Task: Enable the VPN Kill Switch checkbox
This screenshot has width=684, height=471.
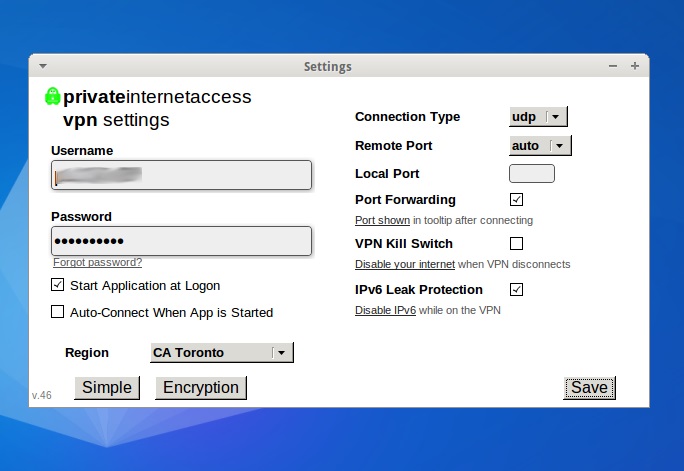Action: pyautogui.click(x=516, y=243)
